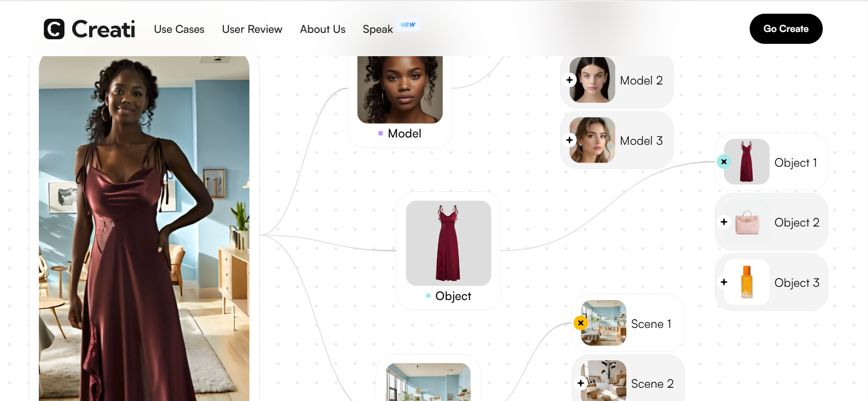Click the 'Model 3' label text
Viewport: 868px width, 401px height.
coord(641,141)
